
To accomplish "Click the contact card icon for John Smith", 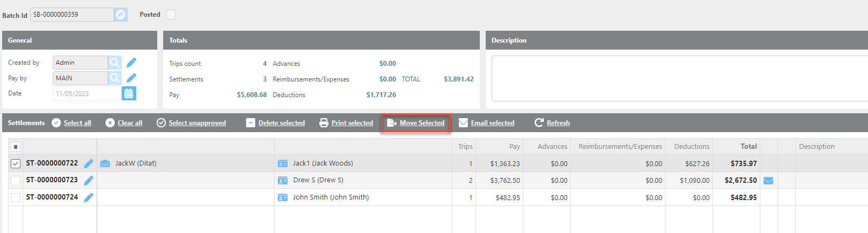I will pyautogui.click(x=283, y=197).
